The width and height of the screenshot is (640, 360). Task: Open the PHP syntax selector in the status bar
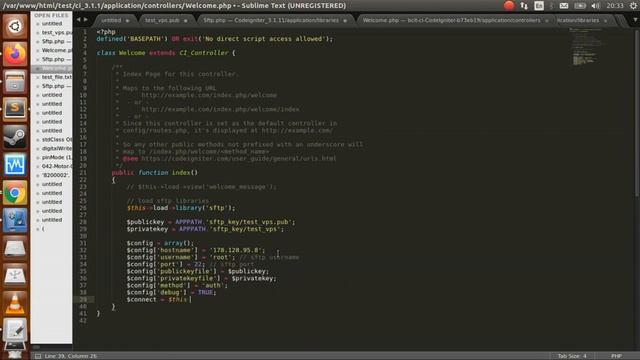(x=616, y=356)
